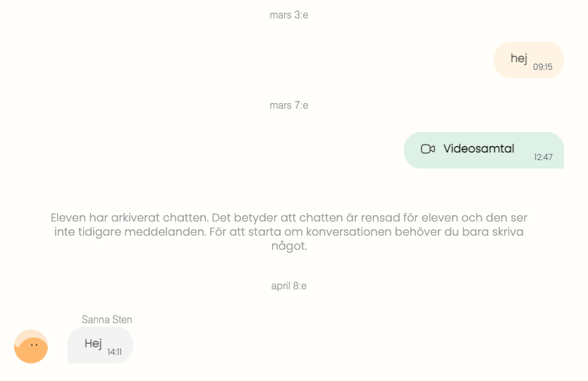Image resolution: width=588 pixels, height=381 pixels.
Task: Click the 09:15 timestamp
Action: click(543, 67)
